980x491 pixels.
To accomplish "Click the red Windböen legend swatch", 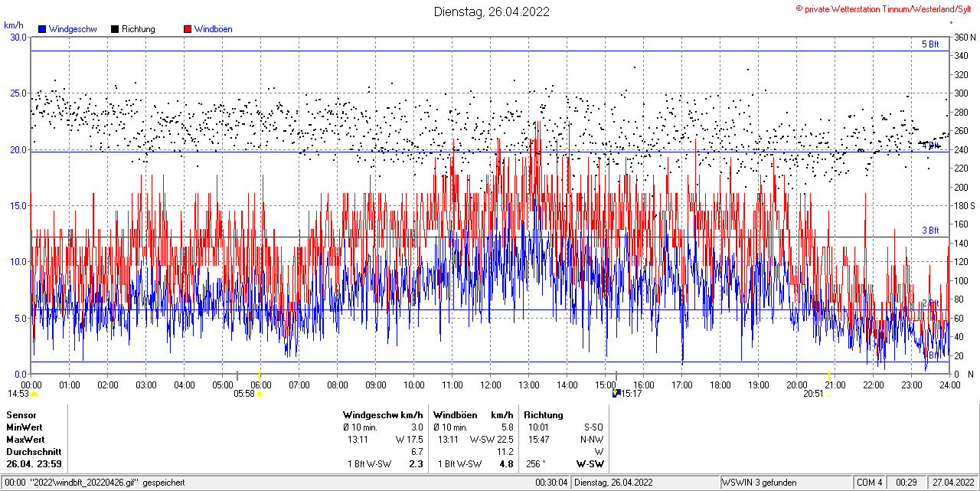I will click(x=188, y=29).
